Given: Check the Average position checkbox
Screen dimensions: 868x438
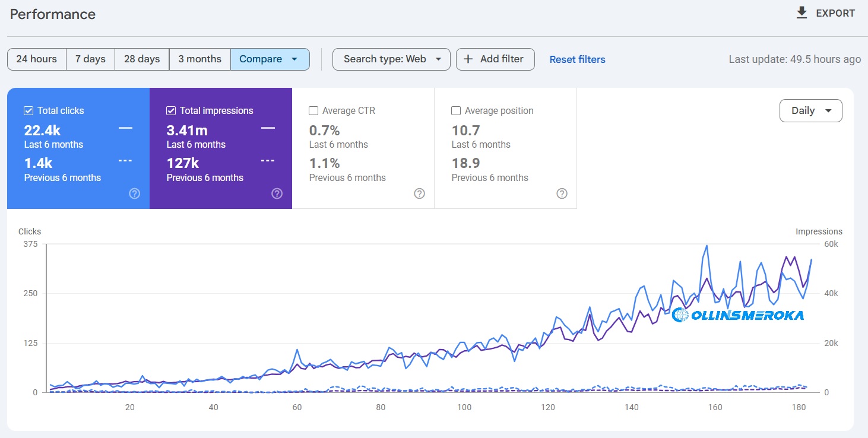Looking at the screenshot, I should click(455, 110).
